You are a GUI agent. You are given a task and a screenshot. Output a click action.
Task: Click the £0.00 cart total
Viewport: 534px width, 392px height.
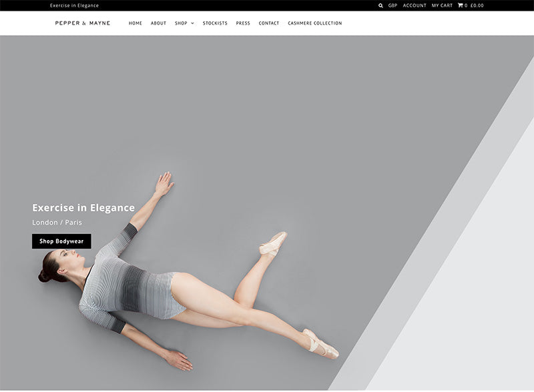pos(477,5)
